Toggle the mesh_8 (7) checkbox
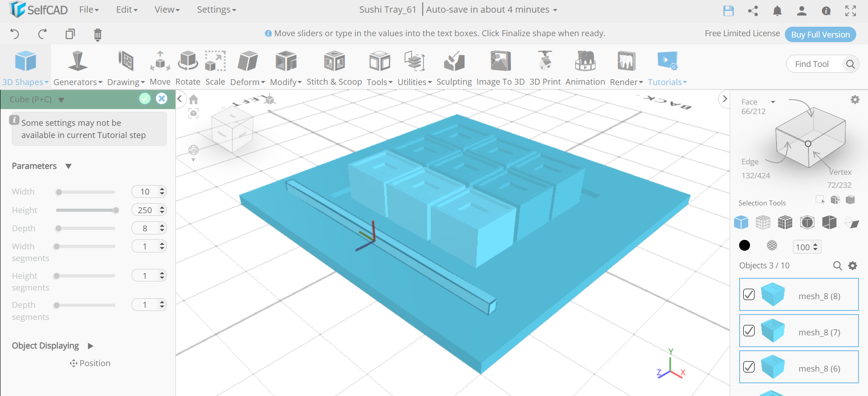The image size is (868, 396). [x=749, y=331]
